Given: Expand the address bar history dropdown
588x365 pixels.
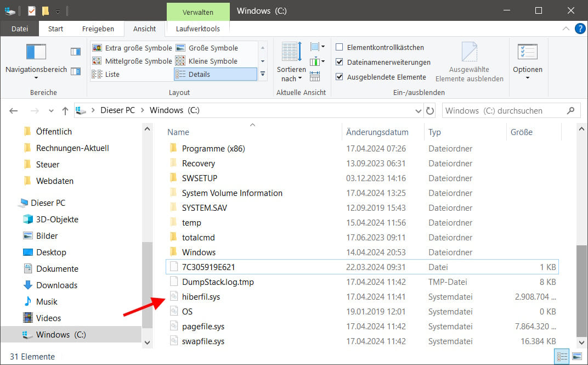Looking at the screenshot, I should (x=419, y=110).
